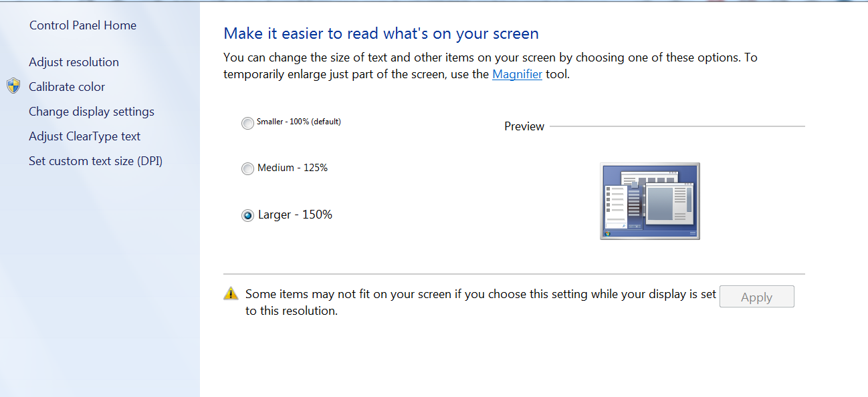Click the 'Medium - 125%' label text
Image resolution: width=868 pixels, height=397 pixels.
coord(293,168)
